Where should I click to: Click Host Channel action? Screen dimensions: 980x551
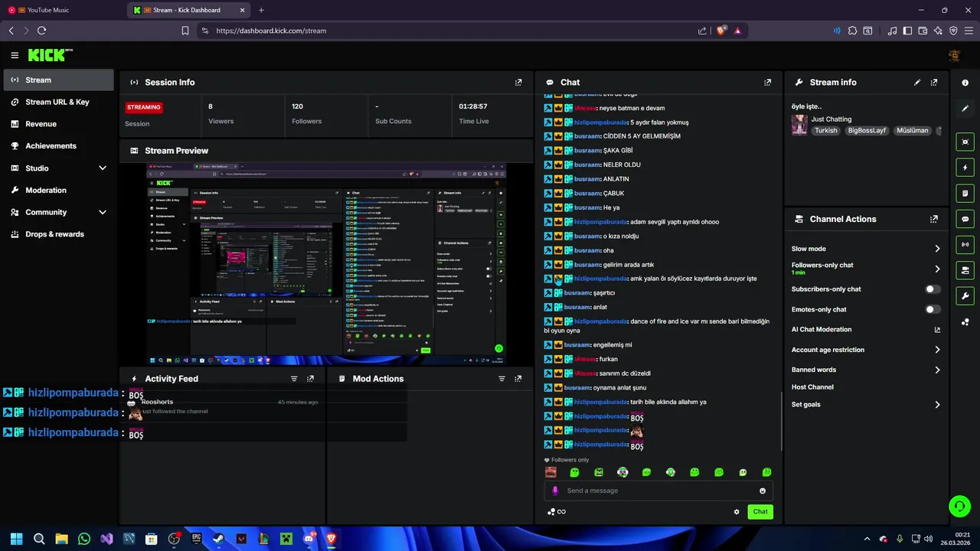pos(812,387)
